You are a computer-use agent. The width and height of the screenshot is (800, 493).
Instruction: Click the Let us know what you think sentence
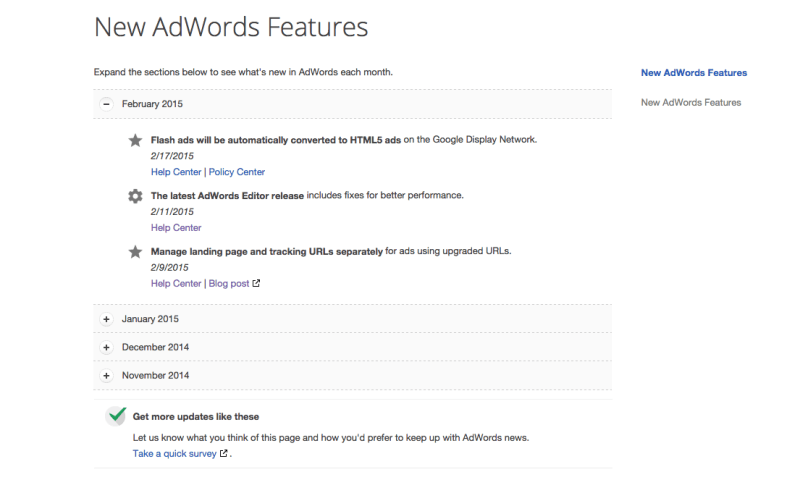point(331,437)
